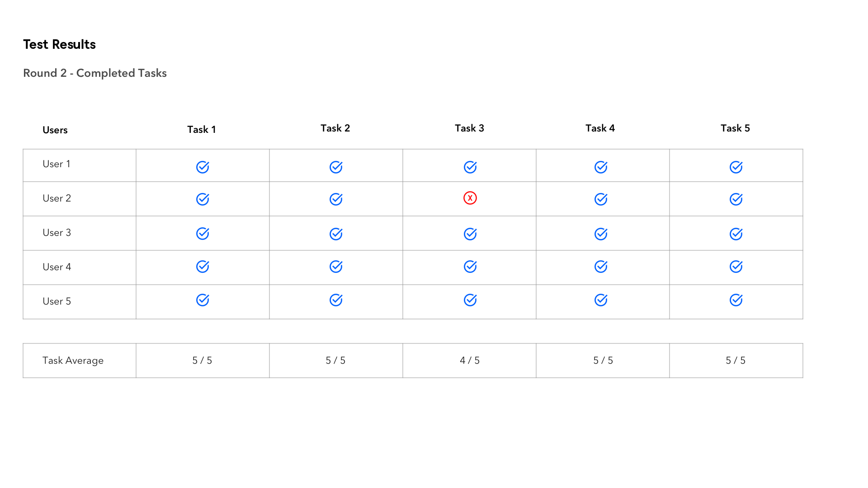The height and width of the screenshot is (488, 868).
Task: Click User 4 Task 4 checkmark icon
Action: pos(601,267)
